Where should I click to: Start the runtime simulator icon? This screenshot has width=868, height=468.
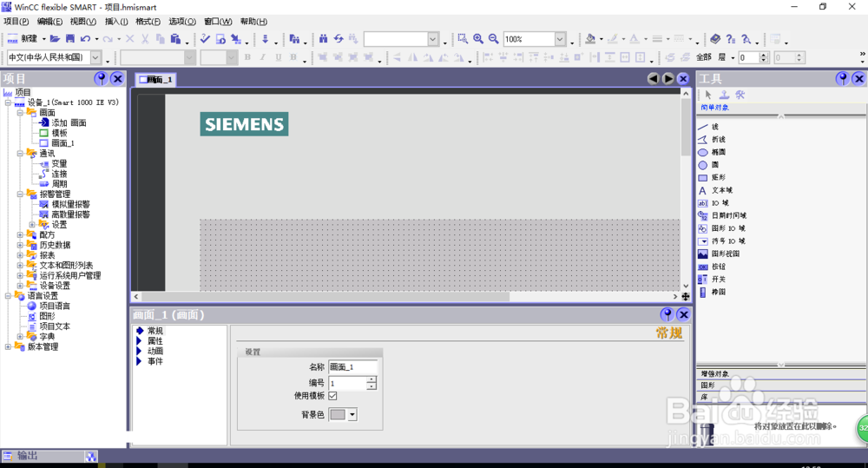tap(220, 39)
